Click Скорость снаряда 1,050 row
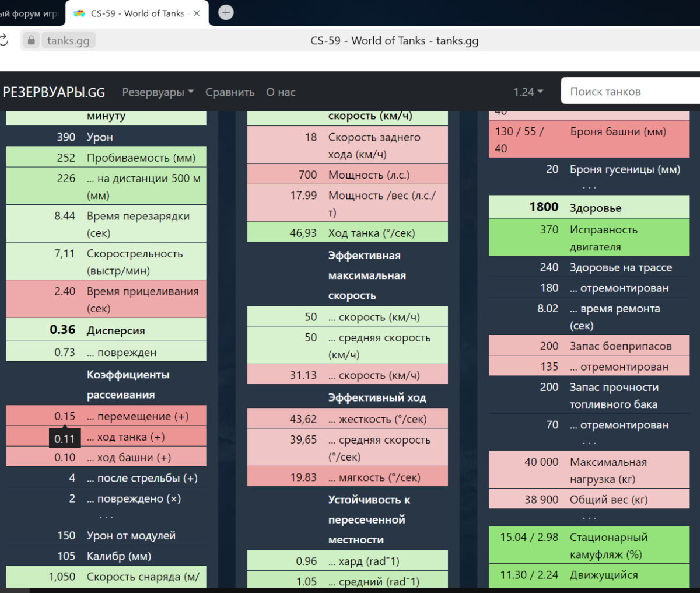700x593 pixels. pyautogui.click(x=106, y=577)
